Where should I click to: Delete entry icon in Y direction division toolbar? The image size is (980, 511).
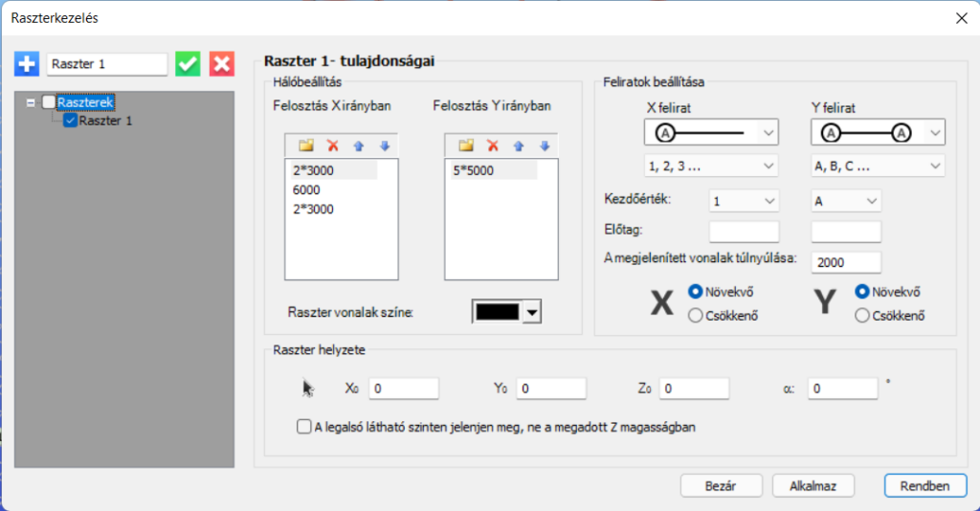[493, 145]
